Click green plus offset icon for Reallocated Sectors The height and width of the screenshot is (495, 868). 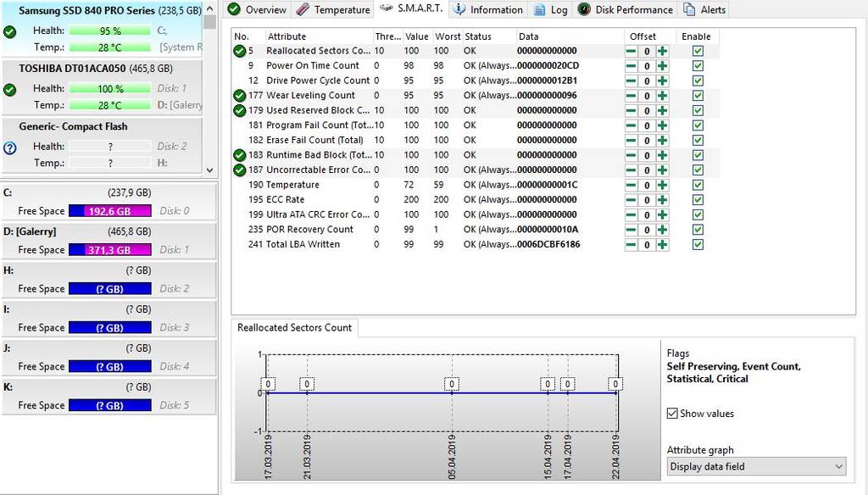[662, 51]
